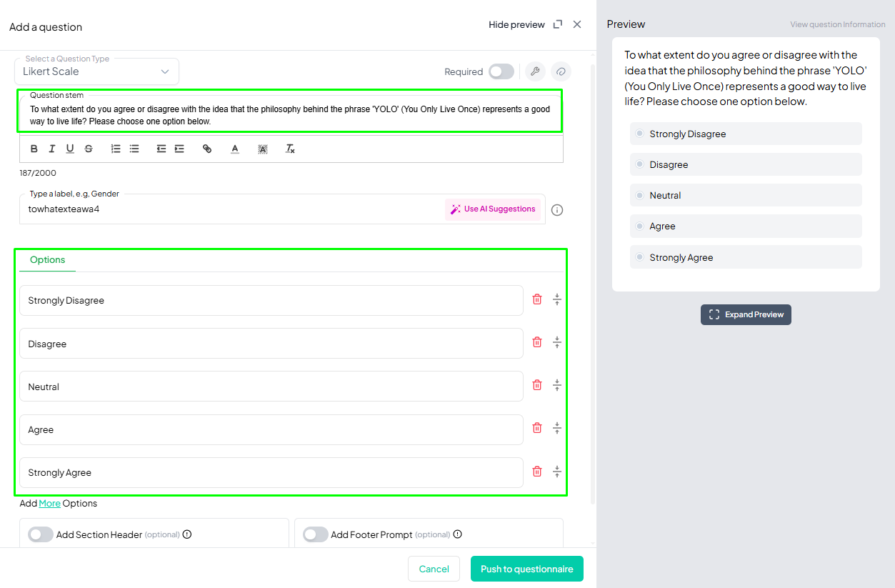The width and height of the screenshot is (895, 588).
Task: Switch to the Options tab
Action: coord(48,260)
